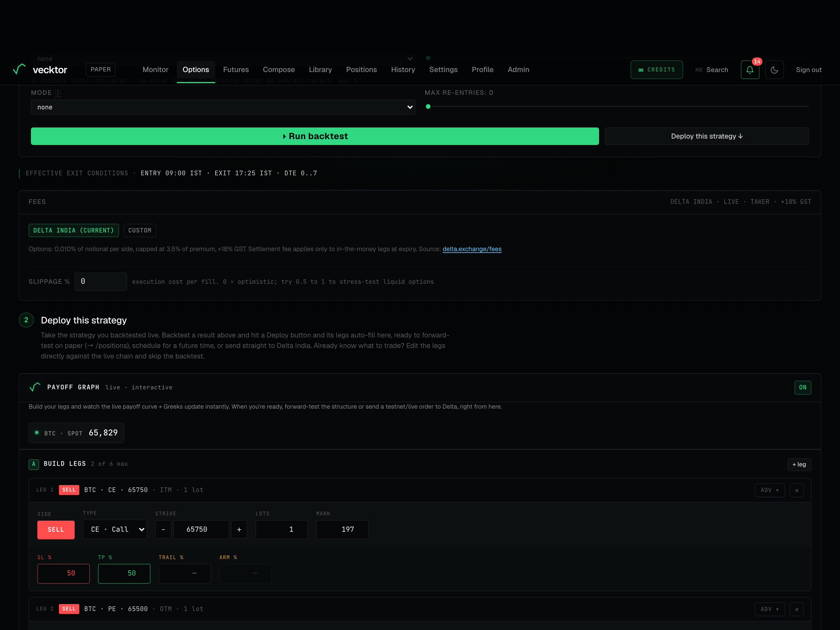This screenshot has height=630, width=840.
Task: Click the 'EXIT 17:25 IST' text
Action: click(244, 173)
